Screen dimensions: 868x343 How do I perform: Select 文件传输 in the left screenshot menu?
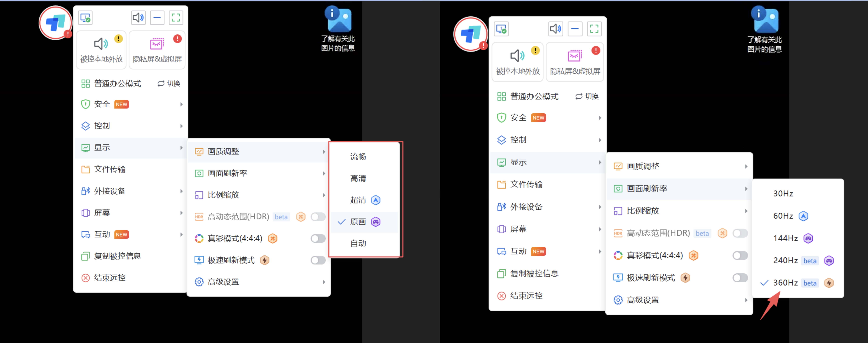131,169
